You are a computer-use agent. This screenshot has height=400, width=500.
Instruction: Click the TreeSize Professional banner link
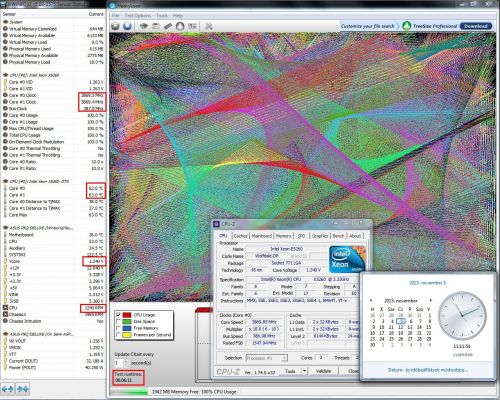tap(435, 26)
